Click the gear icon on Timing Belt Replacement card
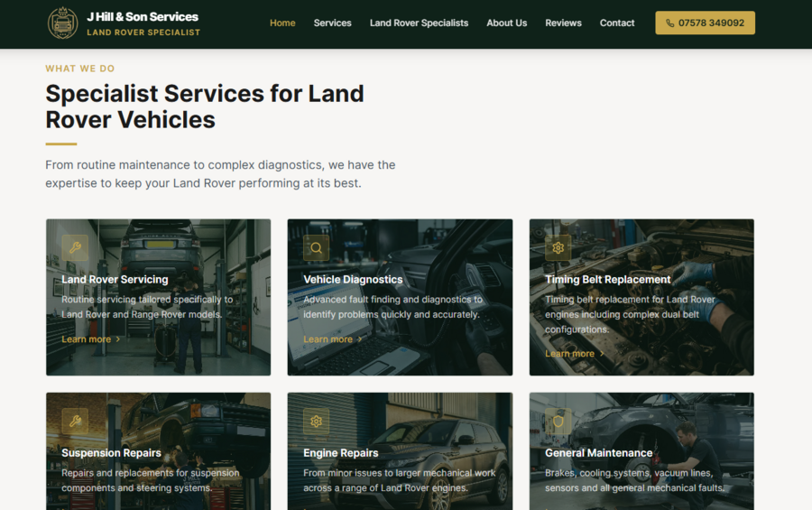 (558, 247)
